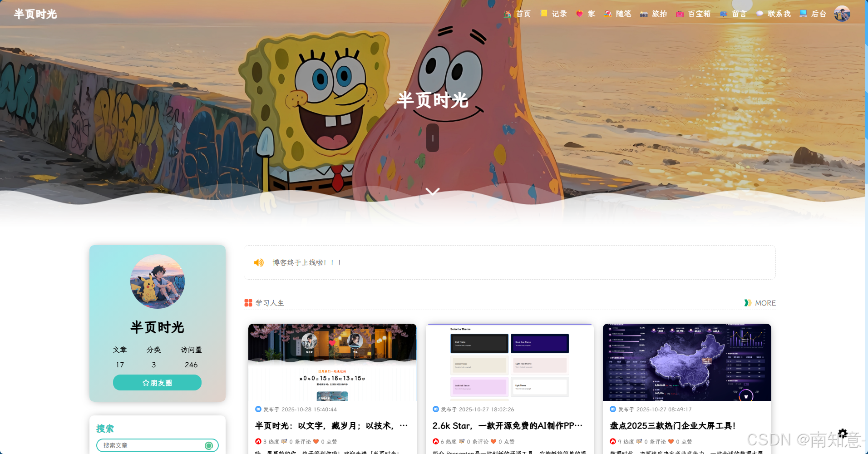
Task: Open the China map dashboard article thumbnail
Action: (x=687, y=362)
